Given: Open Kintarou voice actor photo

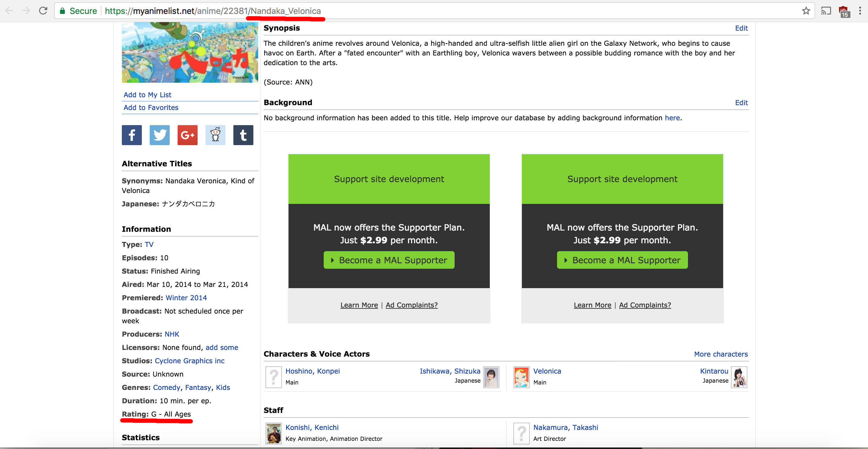Looking at the screenshot, I should tap(739, 377).
